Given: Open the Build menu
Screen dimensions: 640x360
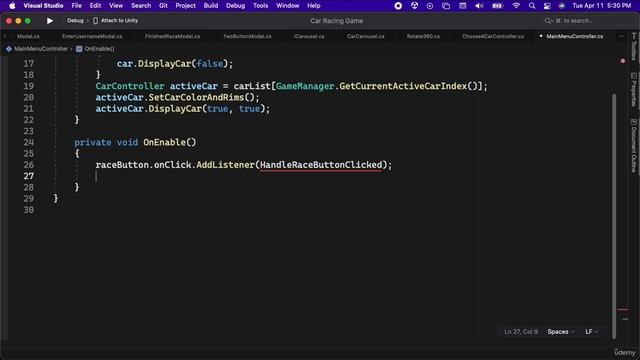Looking at the screenshot, I should (211, 6).
